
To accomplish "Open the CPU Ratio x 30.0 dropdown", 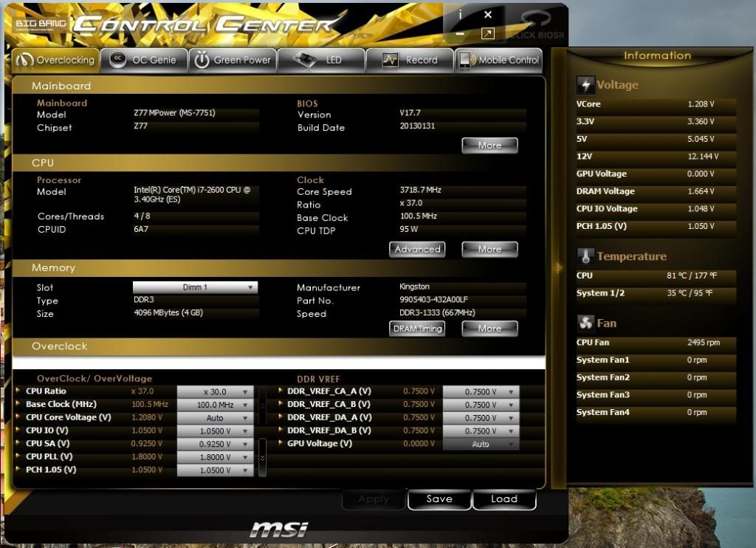I will (x=215, y=391).
